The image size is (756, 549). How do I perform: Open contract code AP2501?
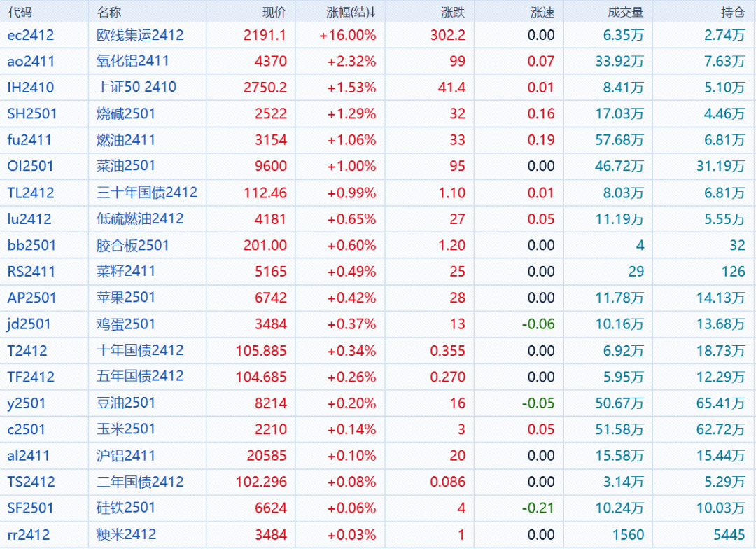coord(31,298)
